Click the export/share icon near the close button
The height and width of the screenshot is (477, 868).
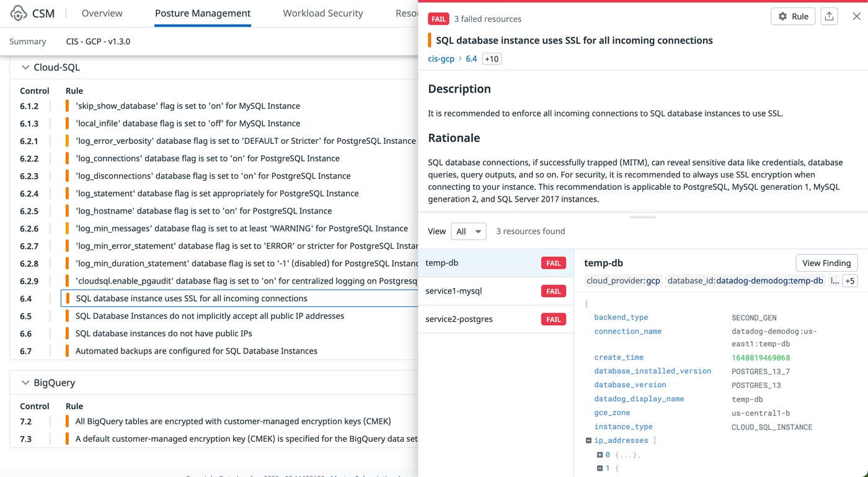[829, 16]
